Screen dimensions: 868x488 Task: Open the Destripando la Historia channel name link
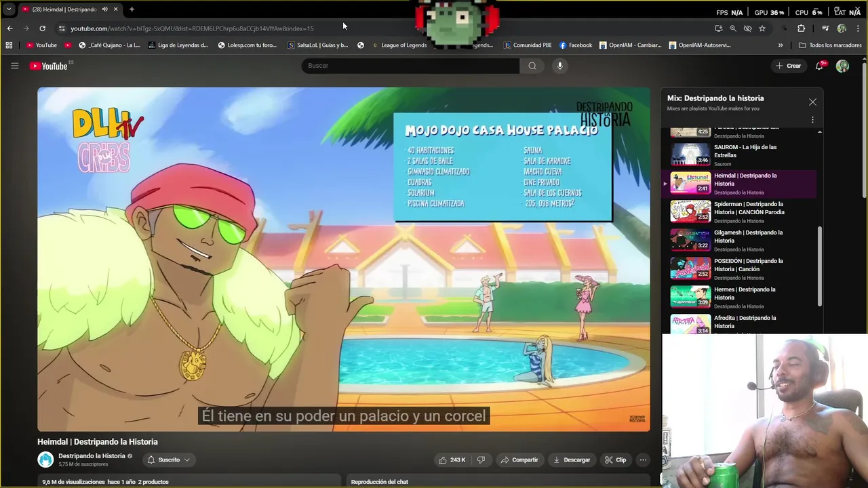92,456
